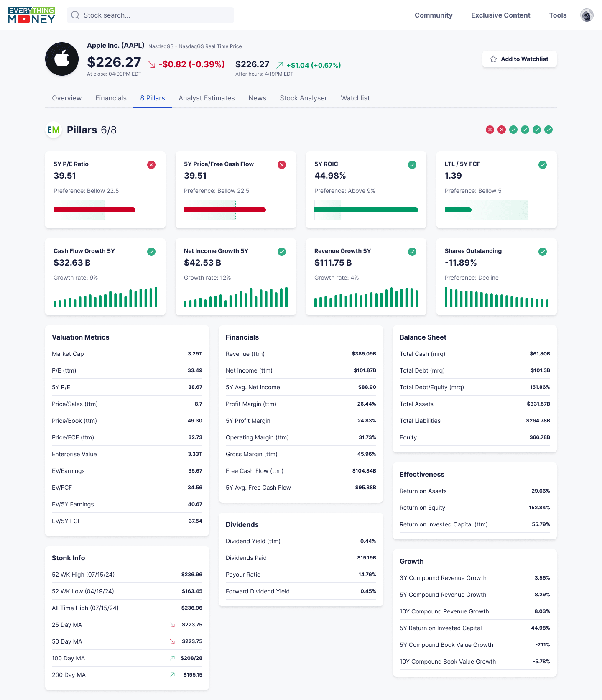602x700 pixels.
Task: Click the 5Y Price/Free Cash Flow red progress bar
Action: 225,210
